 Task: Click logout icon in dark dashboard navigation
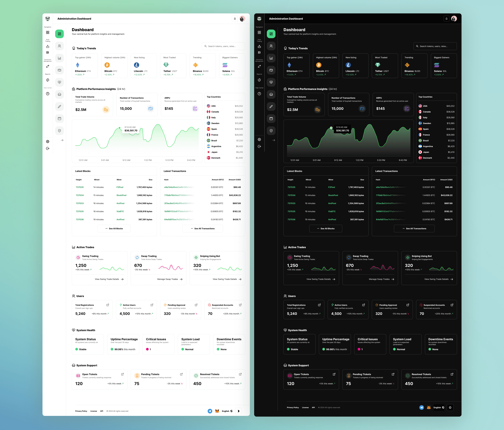coord(259,146)
